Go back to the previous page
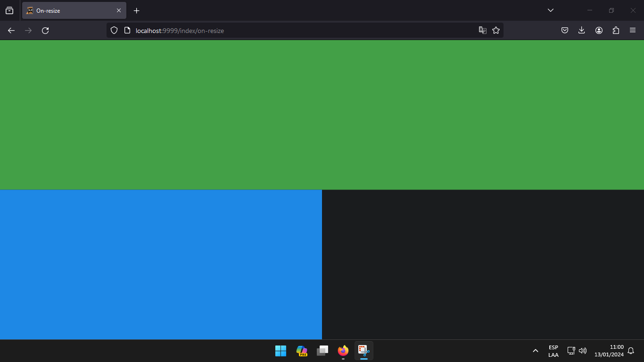Screen dimensions: 644x362 coord(11,30)
